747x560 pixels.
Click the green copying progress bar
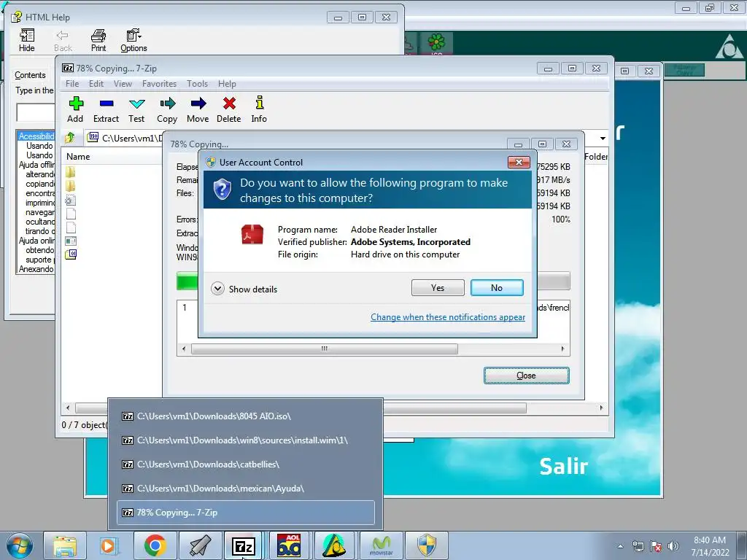187,281
